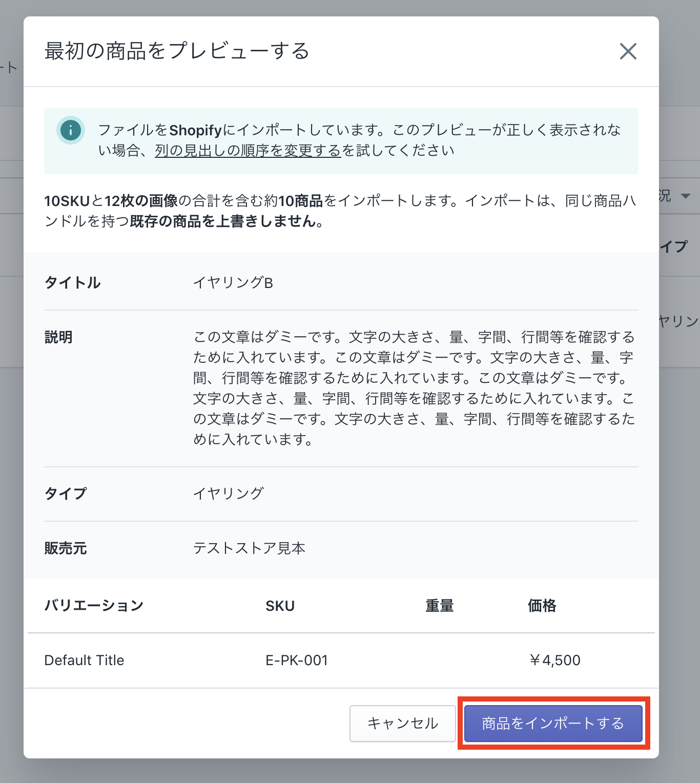Click the dummy description text paragraph
The image size is (700, 783).
(414, 388)
